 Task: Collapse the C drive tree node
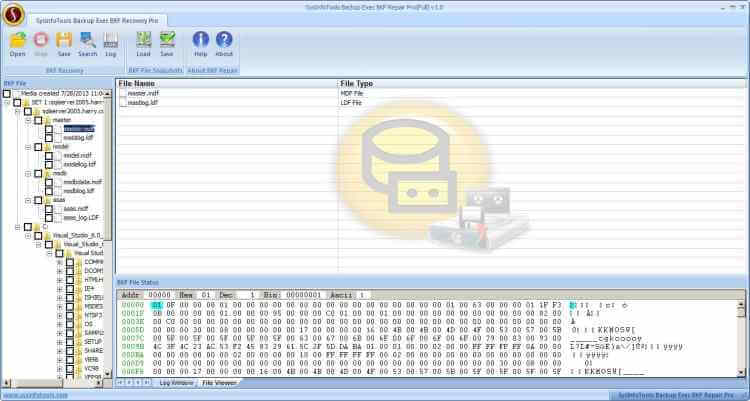(x=18, y=227)
